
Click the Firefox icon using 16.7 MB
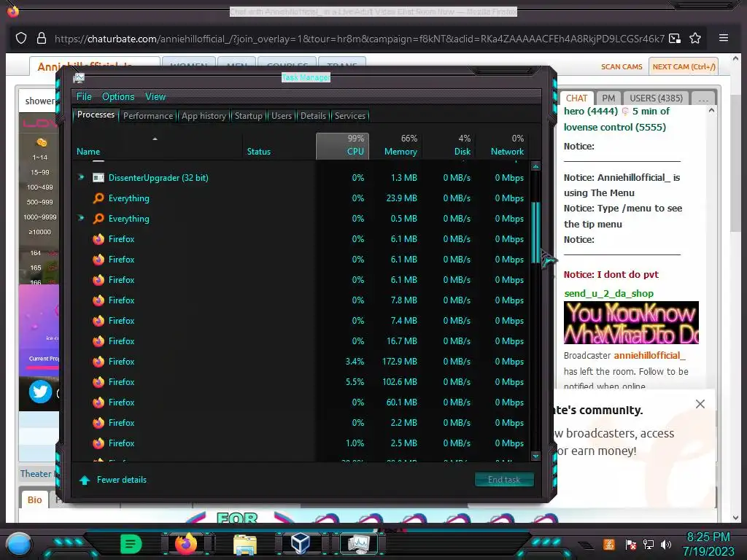pos(98,341)
